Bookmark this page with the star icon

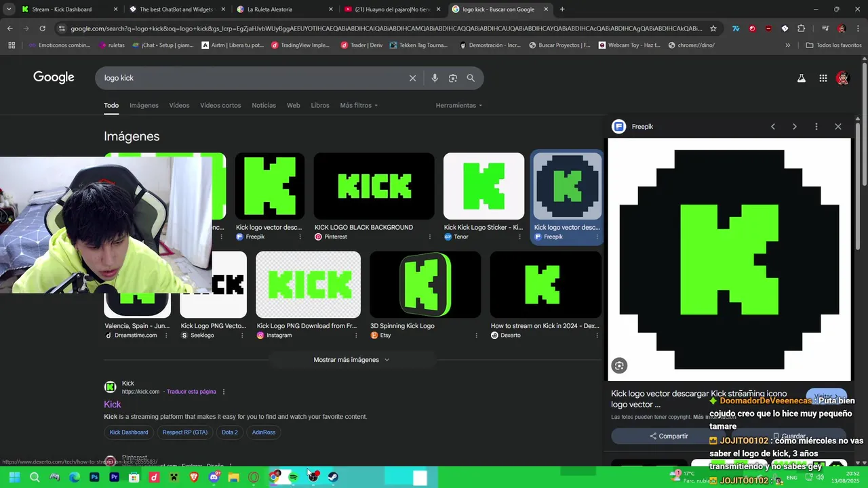(713, 28)
